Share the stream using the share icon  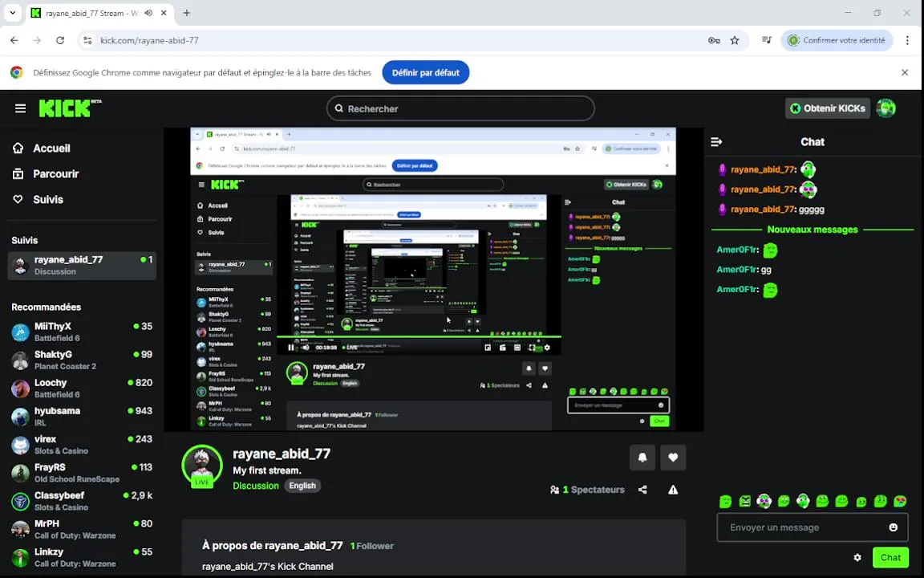pos(643,490)
